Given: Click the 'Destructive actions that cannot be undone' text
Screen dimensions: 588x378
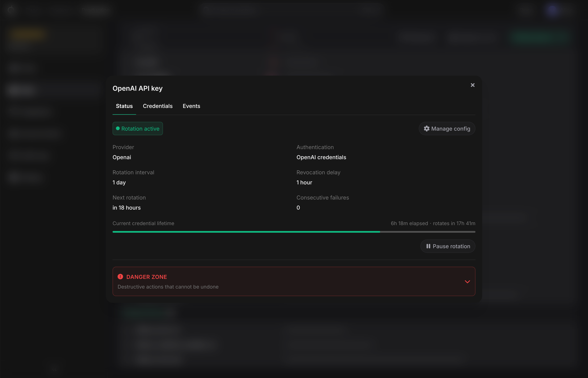Looking at the screenshot, I should [168, 287].
